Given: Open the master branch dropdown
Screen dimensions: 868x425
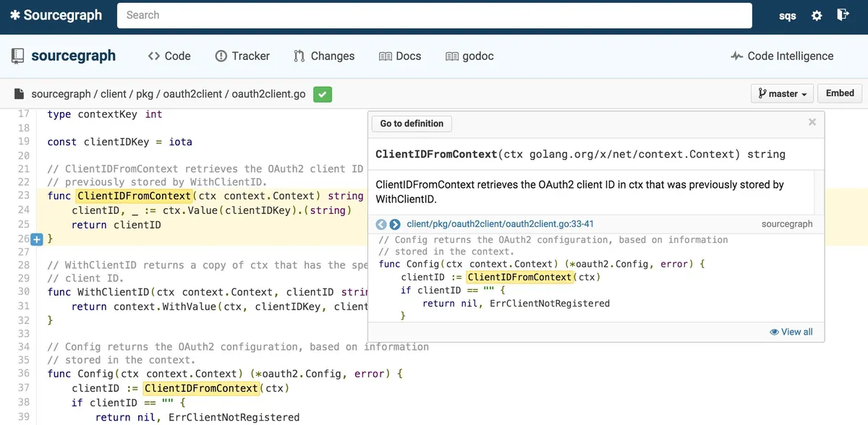Looking at the screenshot, I should tap(783, 93).
